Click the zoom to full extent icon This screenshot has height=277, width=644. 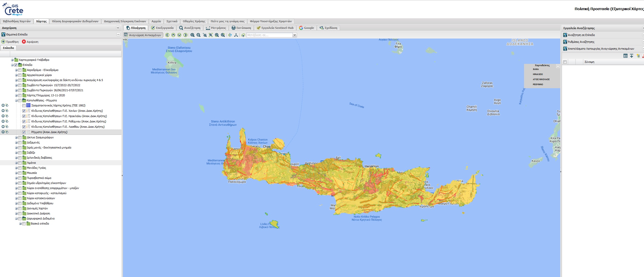(211, 35)
